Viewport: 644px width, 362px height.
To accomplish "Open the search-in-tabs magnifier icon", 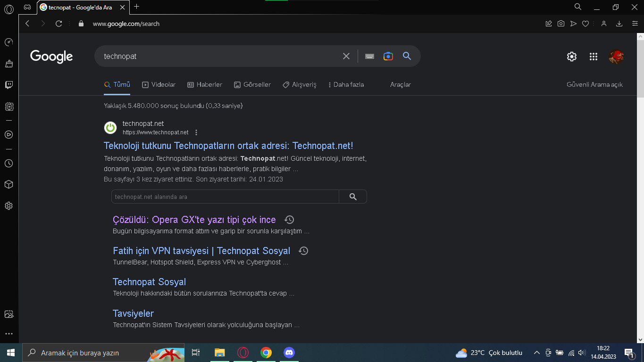I will click(x=578, y=7).
